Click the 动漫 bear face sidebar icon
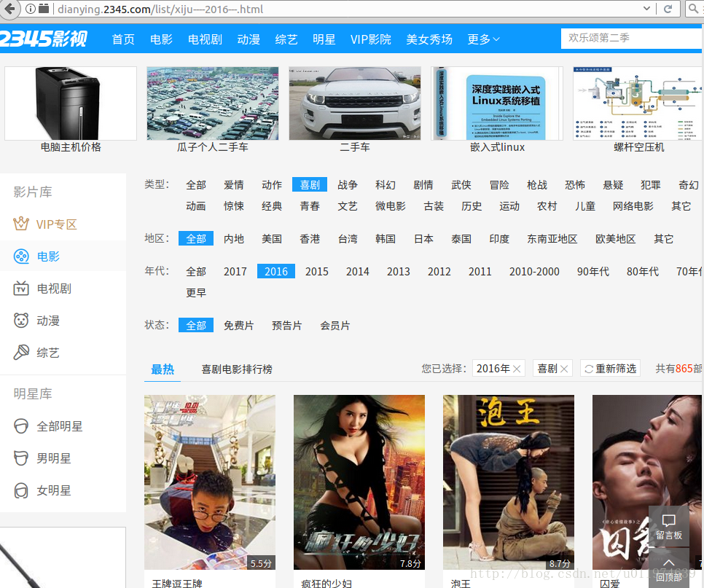The height and width of the screenshot is (588, 704). tap(21, 321)
